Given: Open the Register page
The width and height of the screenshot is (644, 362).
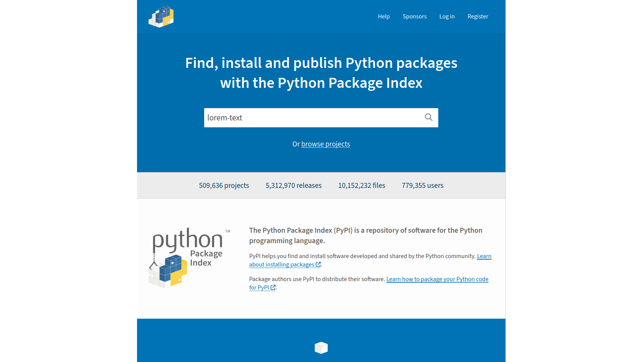Looking at the screenshot, I should pyautogui.click(x=478, y=16).
